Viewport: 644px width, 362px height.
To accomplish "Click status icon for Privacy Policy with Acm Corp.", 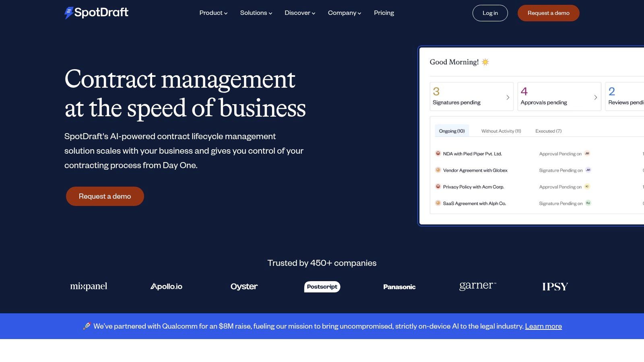I will click(x=438, y=186).
